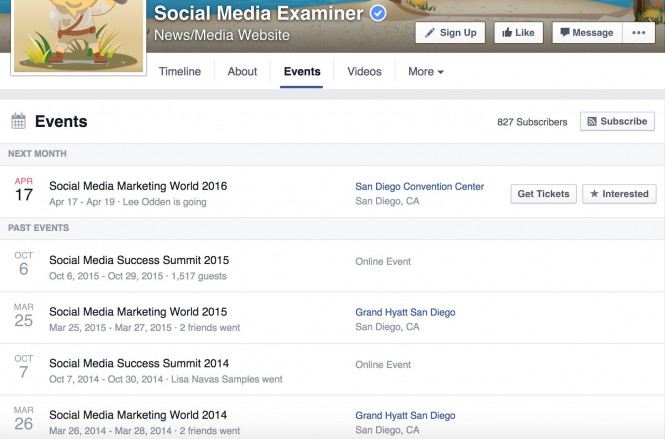Subscribe to the page's events feed
Viewport: 665px width, 439px height.
click(x=617, y=122)
